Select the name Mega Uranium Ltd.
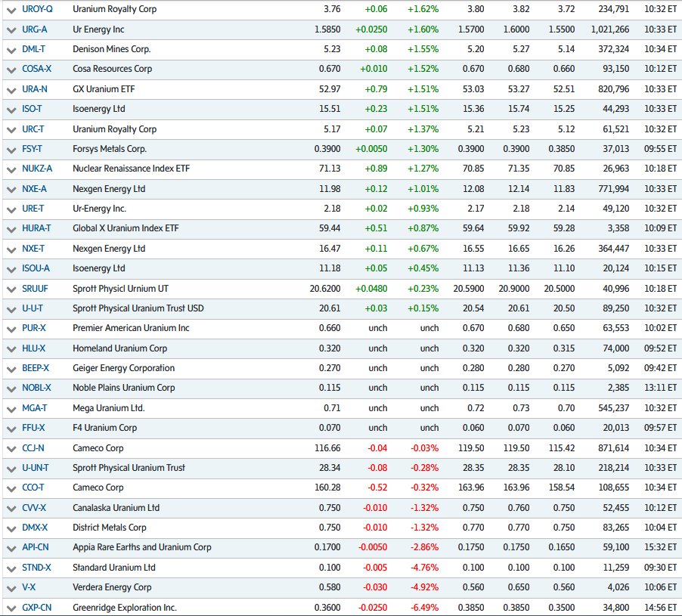Image resolution: width=682 pixels, height=616 pixels. (109, 407)
